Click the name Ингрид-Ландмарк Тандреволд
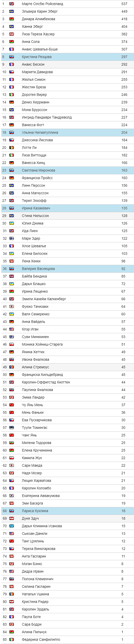 tap(47, 117)
